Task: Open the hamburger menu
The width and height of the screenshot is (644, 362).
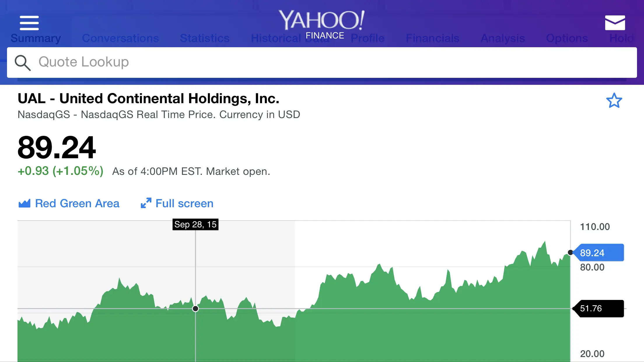Action: coord(29,23)
